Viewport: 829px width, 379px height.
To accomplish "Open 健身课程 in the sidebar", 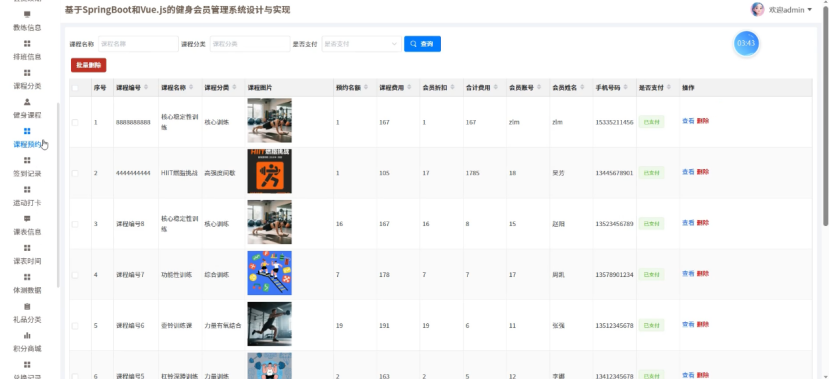I will [27, 115].
